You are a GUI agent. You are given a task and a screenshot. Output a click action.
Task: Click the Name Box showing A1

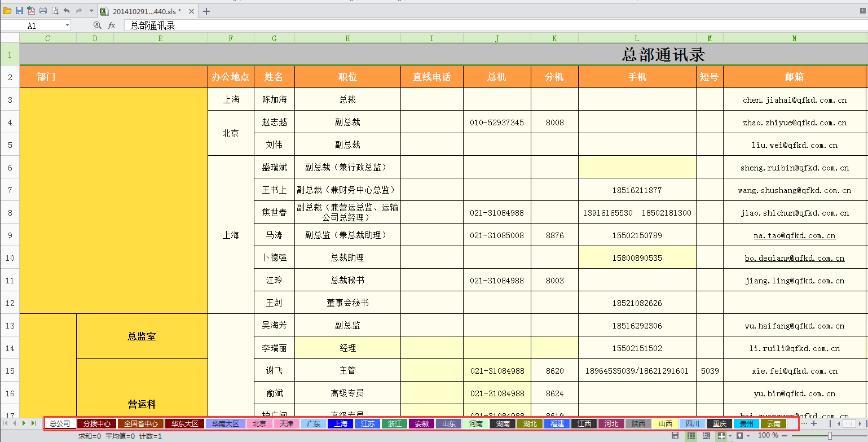click(32, 25)
